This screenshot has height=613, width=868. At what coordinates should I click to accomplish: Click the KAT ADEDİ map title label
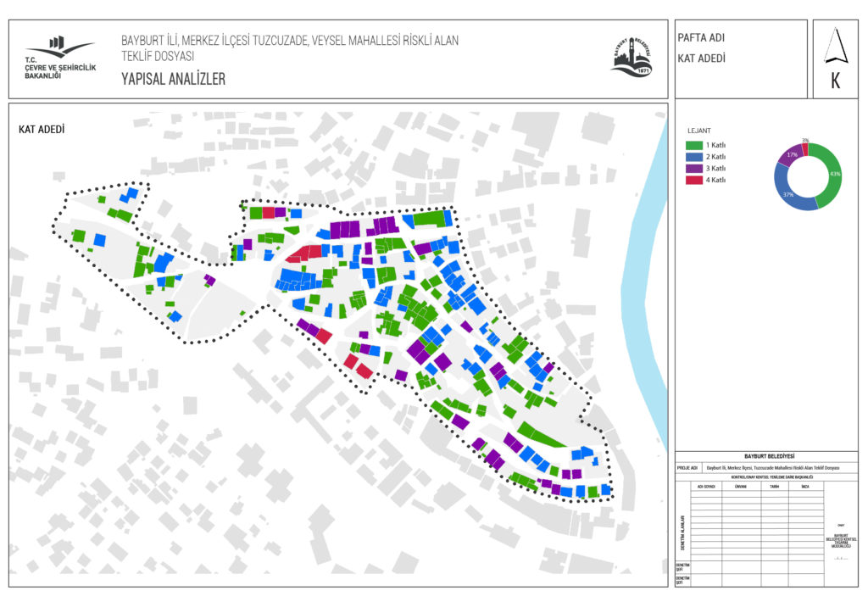(x=42, y=130)
